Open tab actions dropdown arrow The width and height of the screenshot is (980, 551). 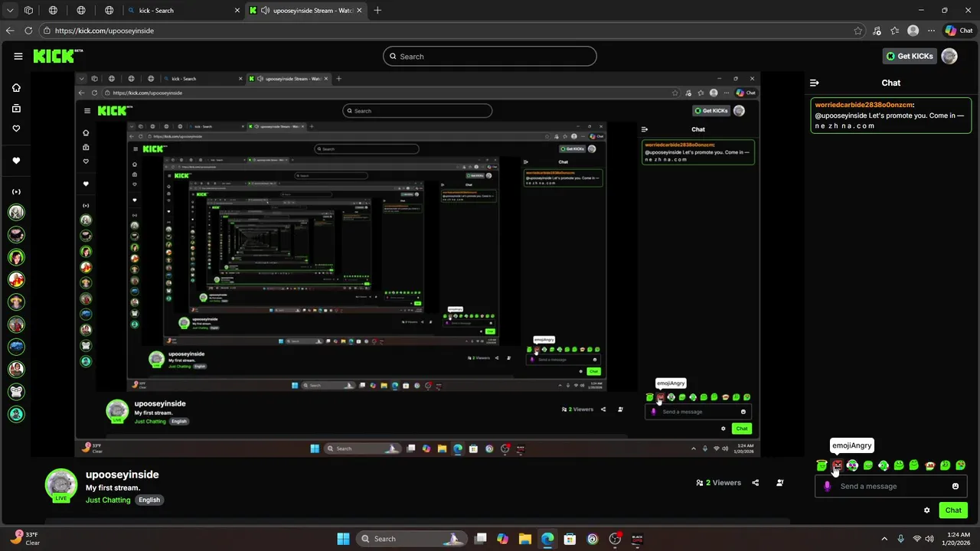coord(10,11)
